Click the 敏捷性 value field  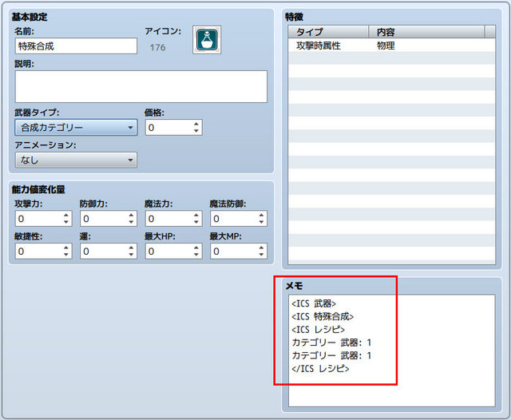[38, 252]
